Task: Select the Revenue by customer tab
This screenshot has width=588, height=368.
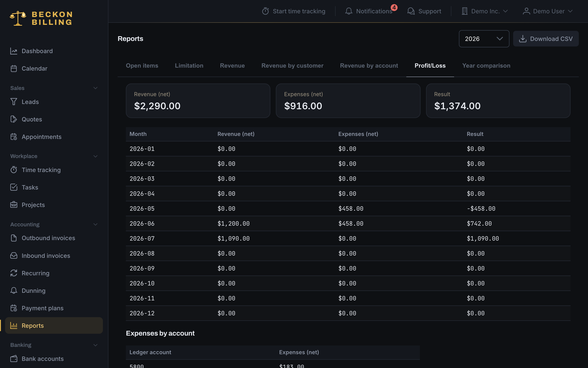Action: 292,66
